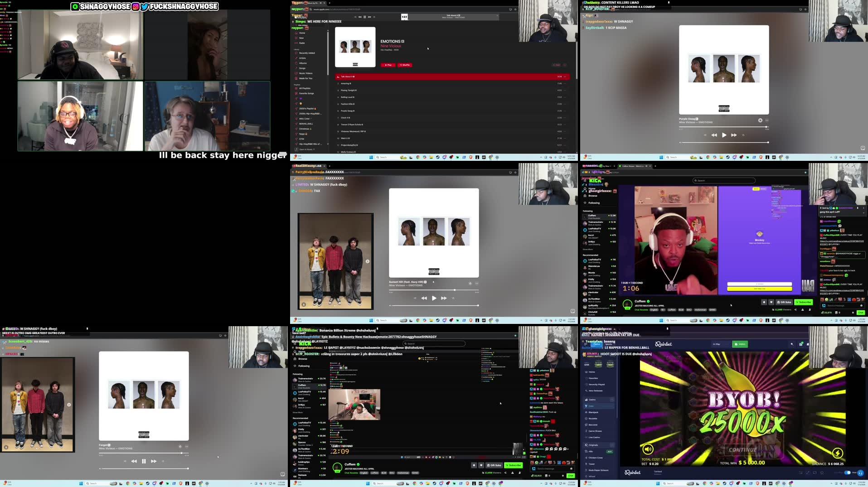Select Blackjack in the Rainbet sidebar
Image resolution: width=868 pixels, height=487 pixels.
pos(593,412)
